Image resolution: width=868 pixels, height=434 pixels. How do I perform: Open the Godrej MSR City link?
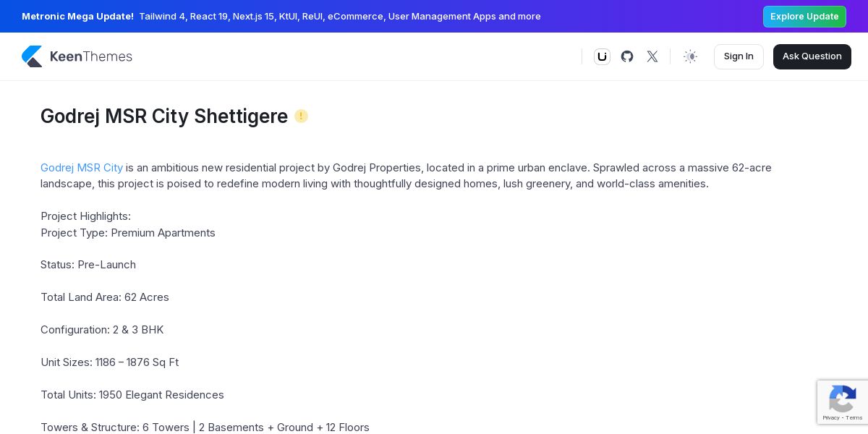82,168
